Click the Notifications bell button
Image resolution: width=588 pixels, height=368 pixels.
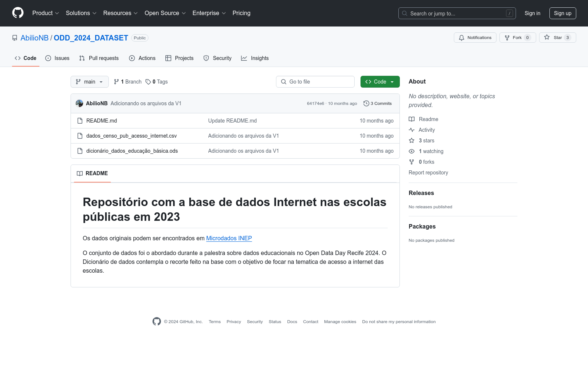(x=475, y=38)
